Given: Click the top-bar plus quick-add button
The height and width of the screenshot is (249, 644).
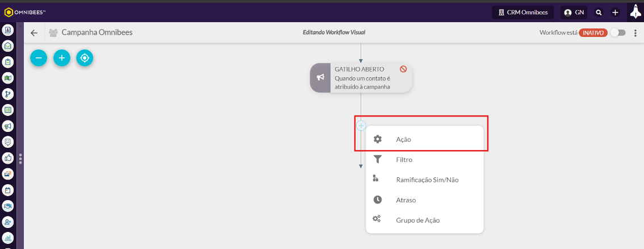Looking at the screenshot, I should [615, 13].
